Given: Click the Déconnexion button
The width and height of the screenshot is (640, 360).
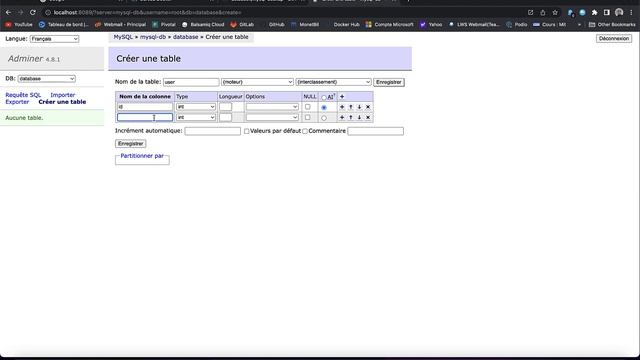Looking at the screenshot, I should click(614, 38).
